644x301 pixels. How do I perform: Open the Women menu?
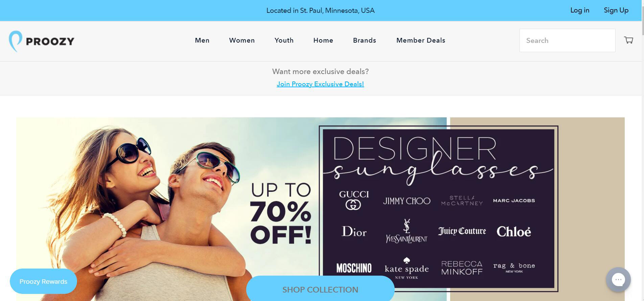click(x=242, y=40)
